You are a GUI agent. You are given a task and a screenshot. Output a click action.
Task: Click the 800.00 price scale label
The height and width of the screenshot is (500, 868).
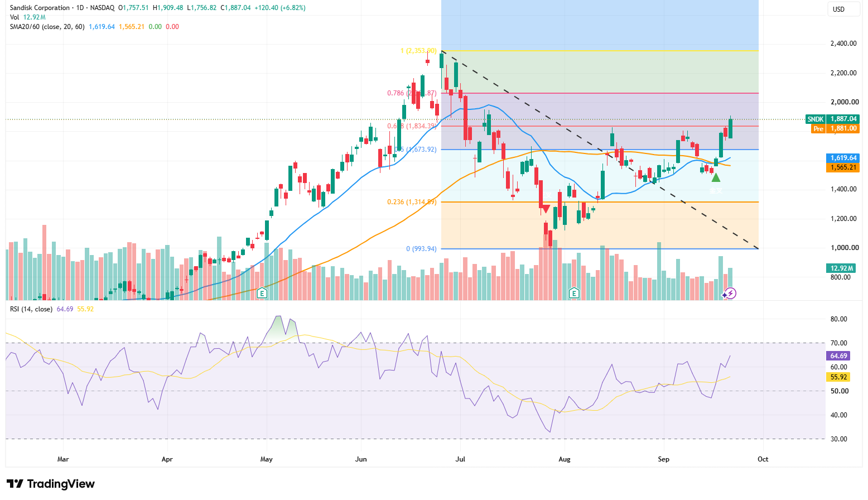pos(841,277)
